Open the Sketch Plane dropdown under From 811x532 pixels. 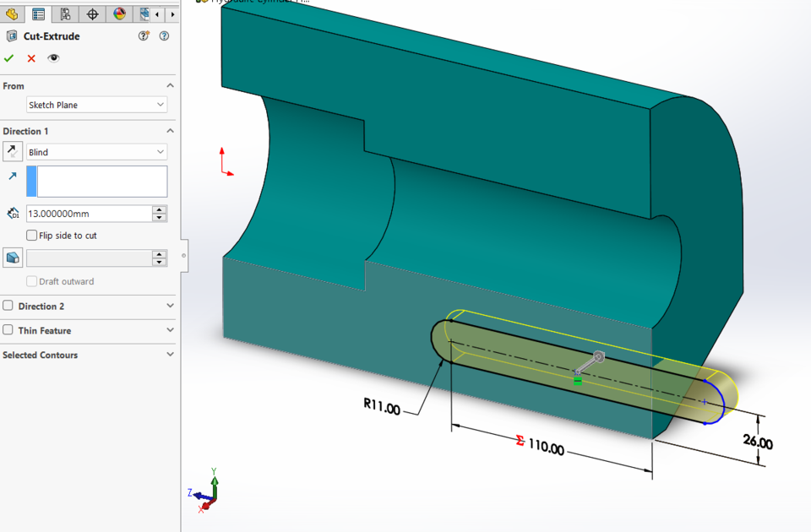point(95,103)
